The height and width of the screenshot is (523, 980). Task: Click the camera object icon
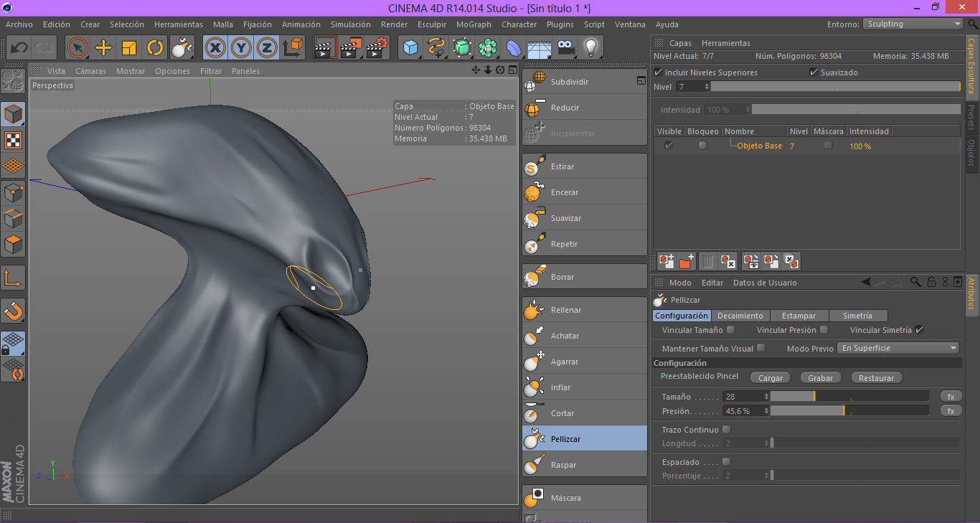[x=565, y=48]
